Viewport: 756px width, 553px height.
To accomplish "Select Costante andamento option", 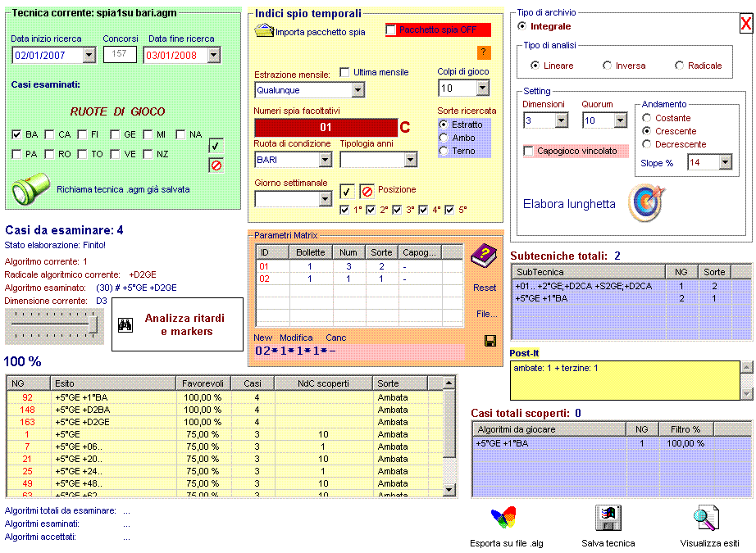I will pyautogui.click(x=647, y=118).
